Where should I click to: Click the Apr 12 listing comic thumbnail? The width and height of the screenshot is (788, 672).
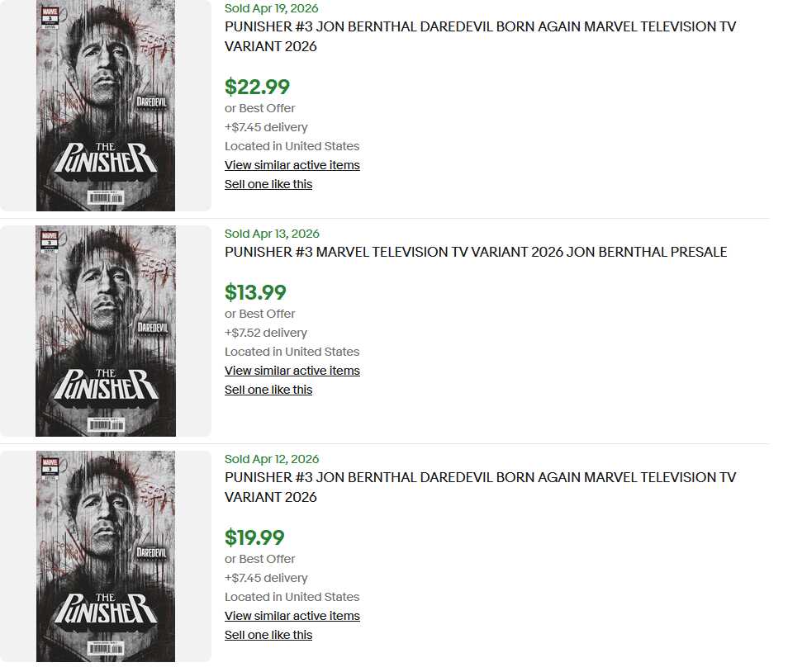click(106, 556)
